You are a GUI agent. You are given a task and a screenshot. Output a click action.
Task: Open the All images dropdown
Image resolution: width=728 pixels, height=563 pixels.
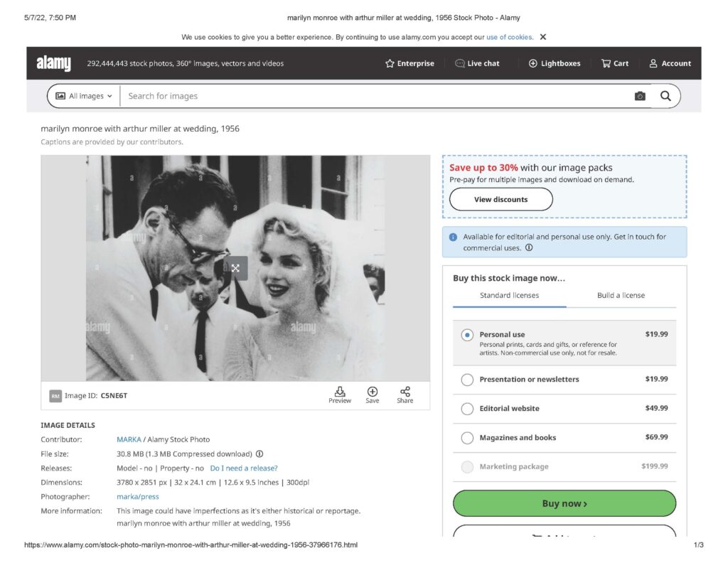tap(84, 96)
